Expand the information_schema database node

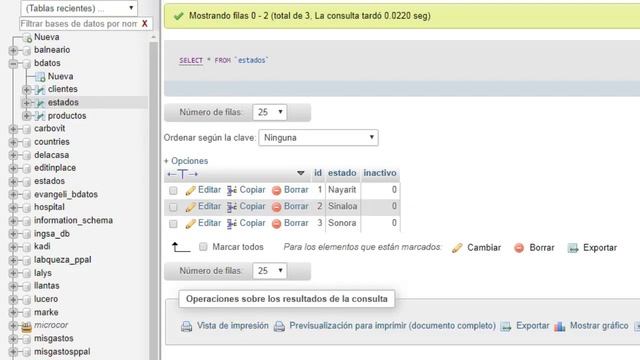(x=13, y=221)
